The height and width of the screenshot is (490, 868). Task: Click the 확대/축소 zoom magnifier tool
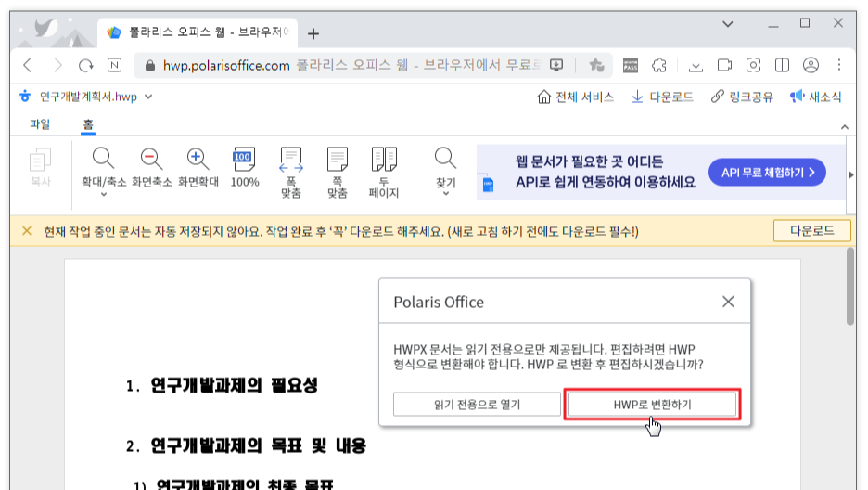point(104,172)
